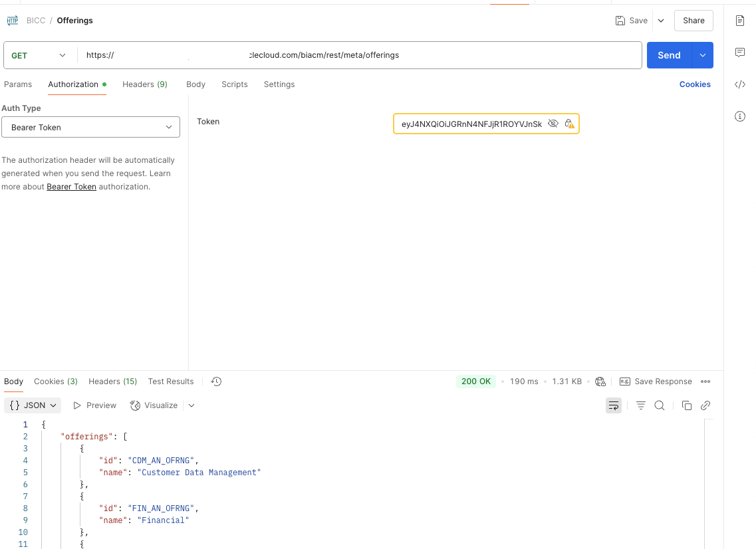Viewport: 756px width, 549px height.
Task: Click the Share button
Action: [693, 21]
